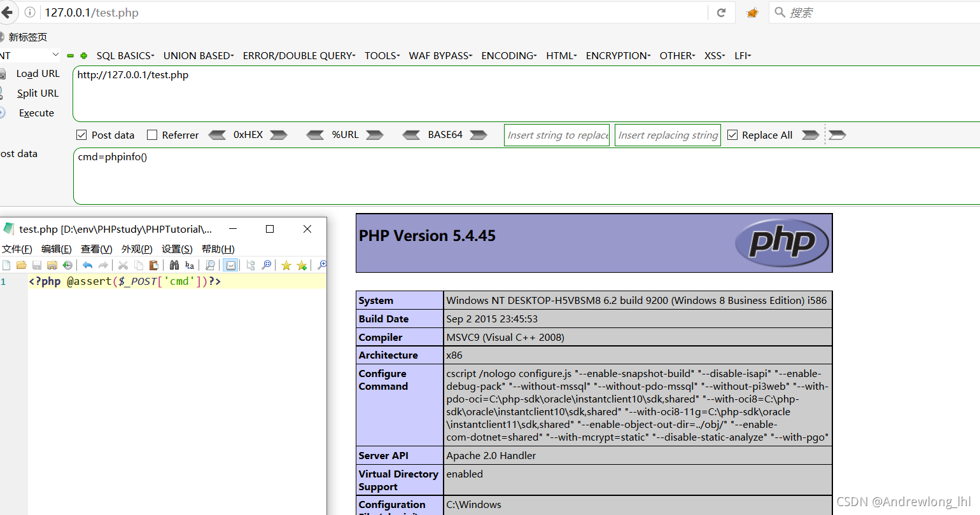Click the paste clipboard icon in the editor
This screenshot has width=980, height=515.
click(x=153, y=265)
